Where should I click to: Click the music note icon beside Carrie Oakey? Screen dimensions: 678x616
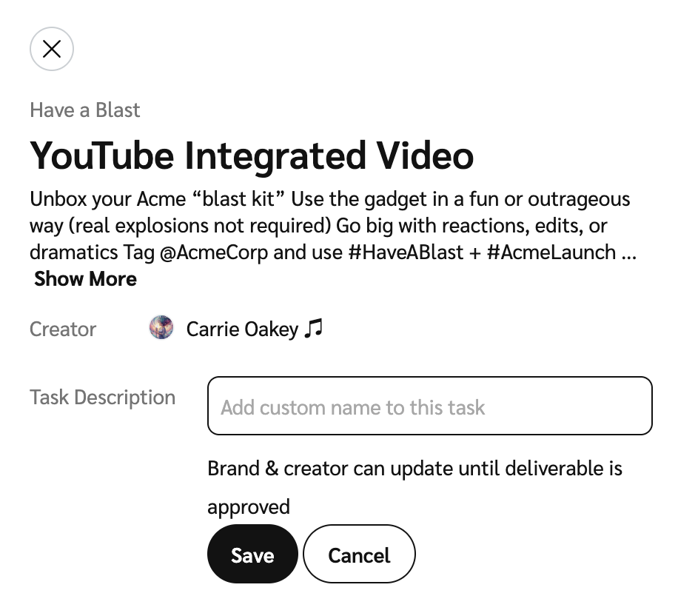pyautogui.click(x=314, y=328)
